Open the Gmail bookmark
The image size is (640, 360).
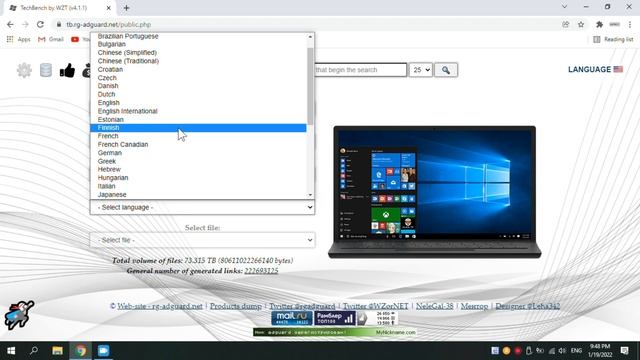point(51,39)
